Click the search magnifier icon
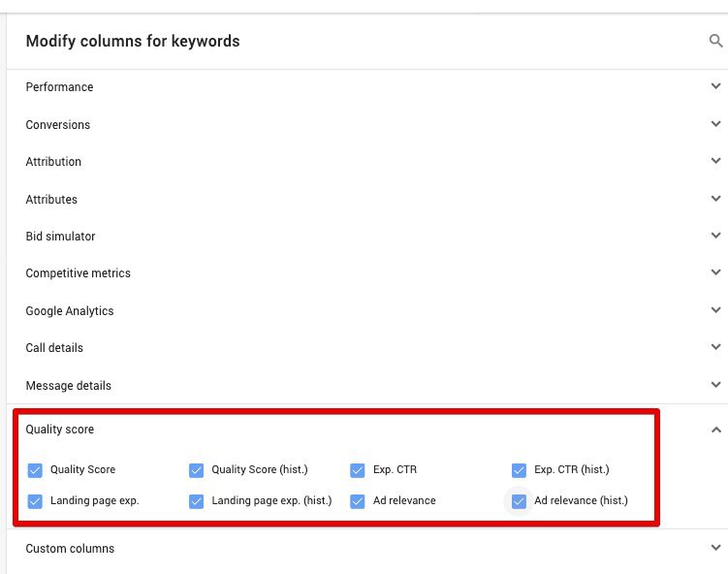The height and width of the screenshot is (574, 728). click(715, 41)
